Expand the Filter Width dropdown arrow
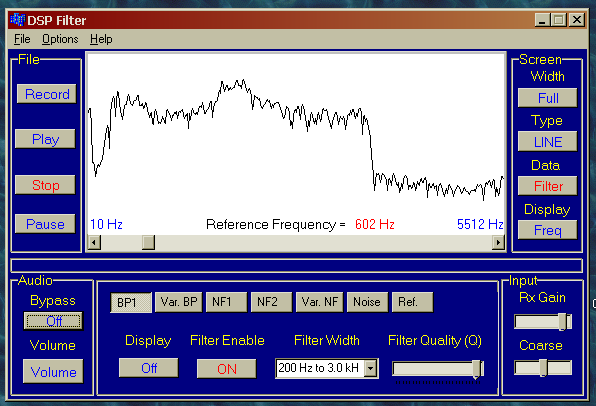 tap(370, 368)
